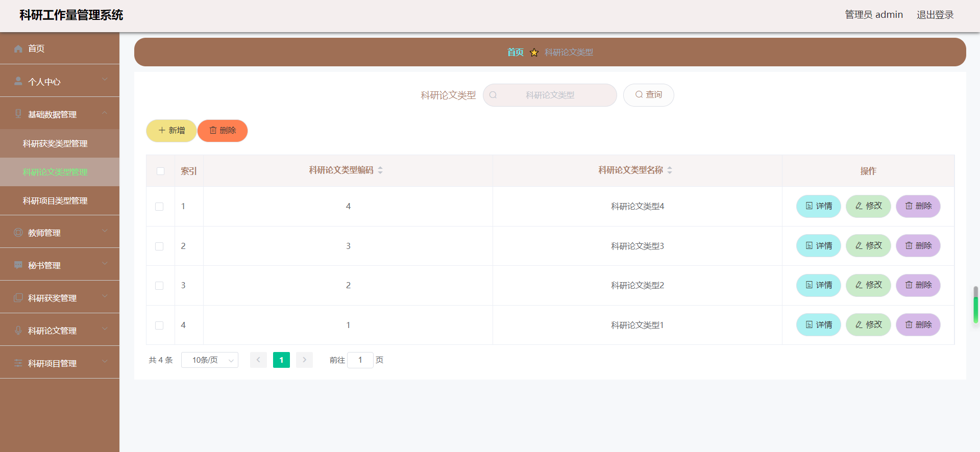Select 科研论文类型管理 submenu item
This screenshot has height=452, width=980.
[60, 172]
